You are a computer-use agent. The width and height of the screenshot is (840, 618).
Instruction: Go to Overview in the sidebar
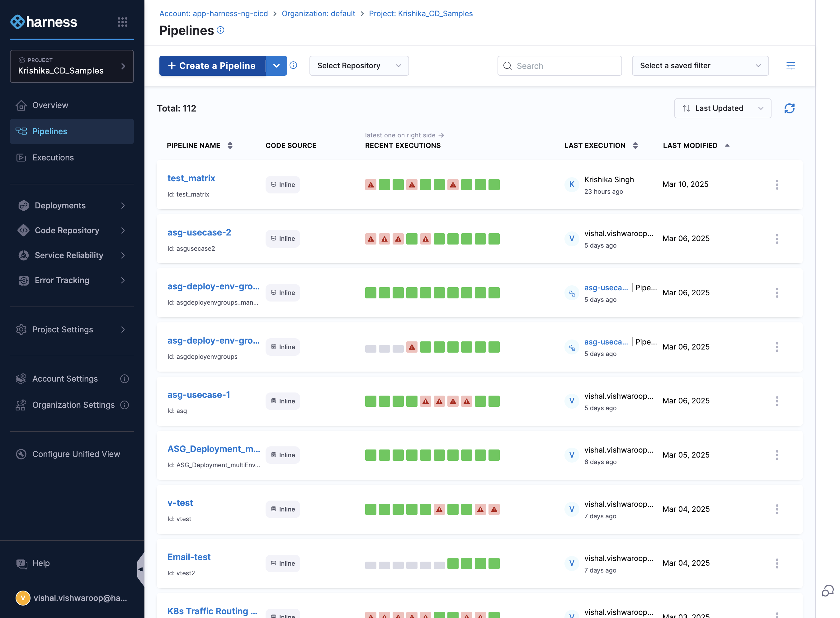click(72, 106)
